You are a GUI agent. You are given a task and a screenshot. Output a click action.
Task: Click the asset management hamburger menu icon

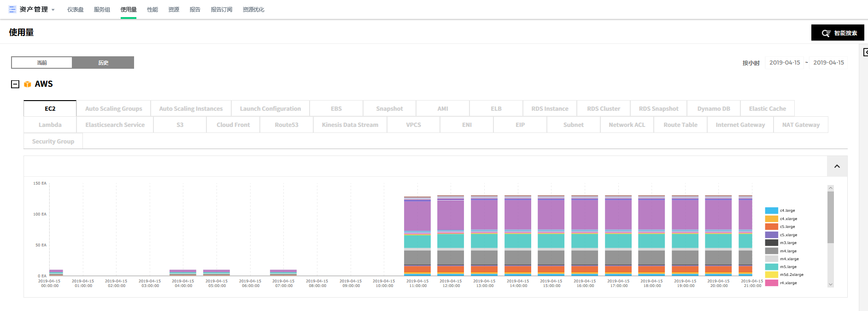[12, 9]
